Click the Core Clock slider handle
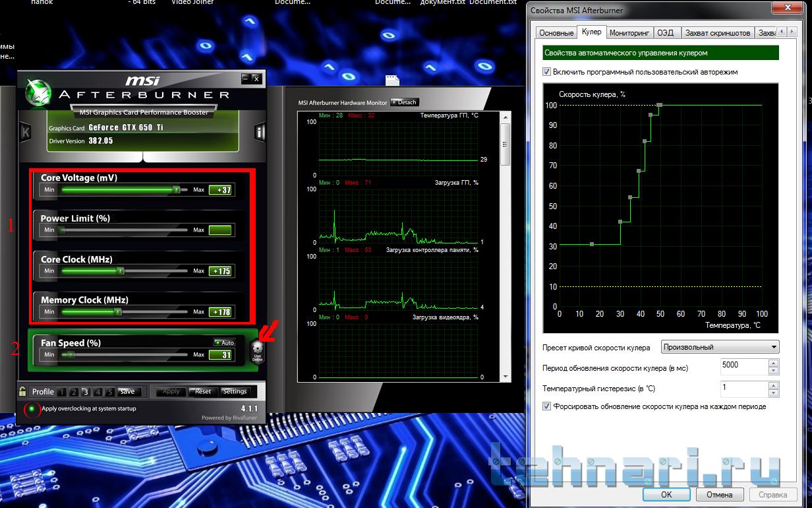 120,270
